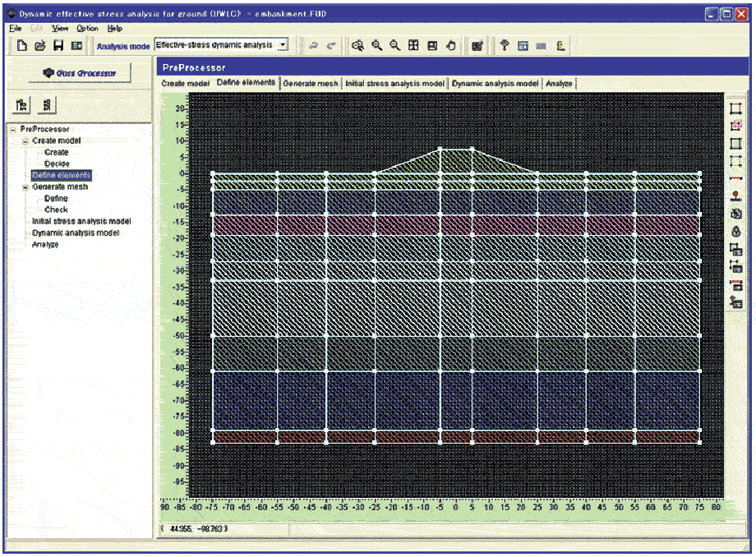Open the View menu
The width and height of the screenshot is (756, 557).
click(60, 29)
